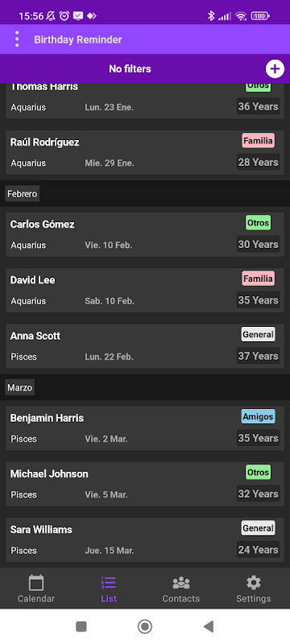Viewport: 290px width, 644px height.
Task: Select Michael Johnson's birthday entry
Action: [x=145, y=484]
